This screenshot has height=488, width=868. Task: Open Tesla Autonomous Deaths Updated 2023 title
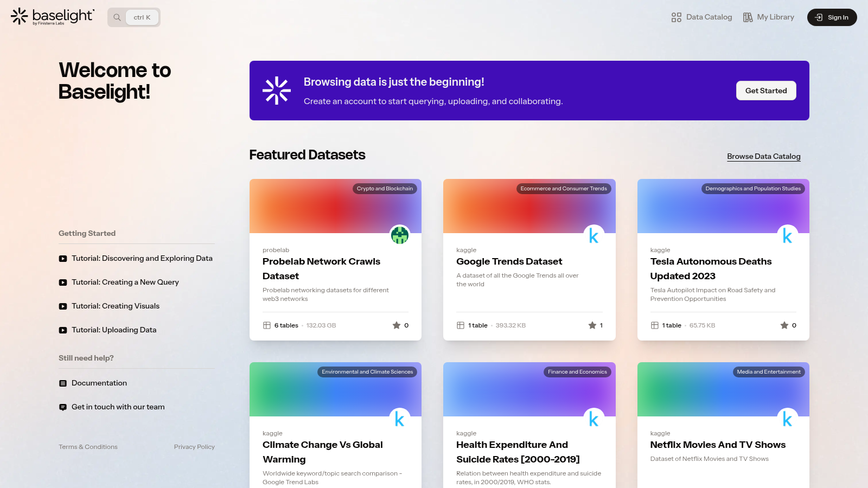tap(711, 269)
